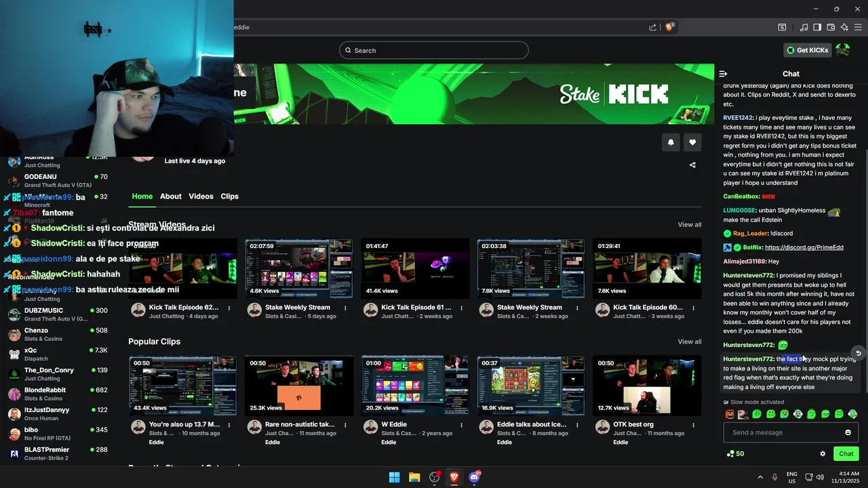This screenshot has width=868, height=488.
Task: Select the About tab
Action: click(171, 197)
